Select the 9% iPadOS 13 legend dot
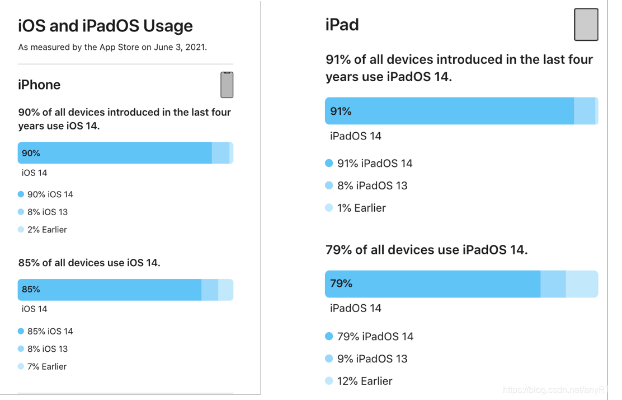This screenshot has height=400, width=622. [x=329, y=359]
